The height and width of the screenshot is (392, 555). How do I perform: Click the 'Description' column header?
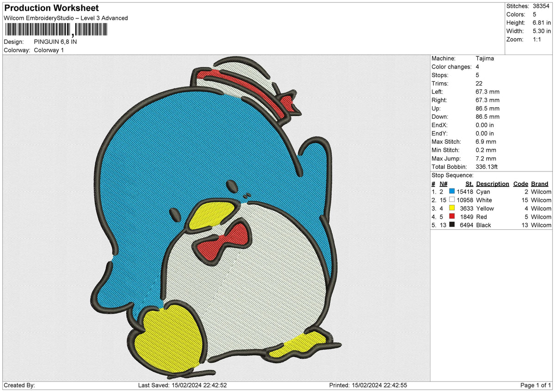coord(493,184)
